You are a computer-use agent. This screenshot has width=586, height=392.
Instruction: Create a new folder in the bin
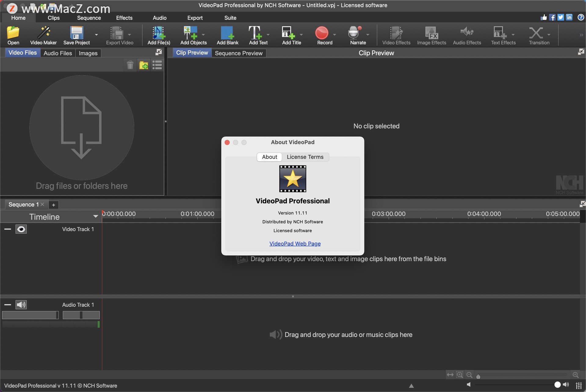(x=143, y=65)
